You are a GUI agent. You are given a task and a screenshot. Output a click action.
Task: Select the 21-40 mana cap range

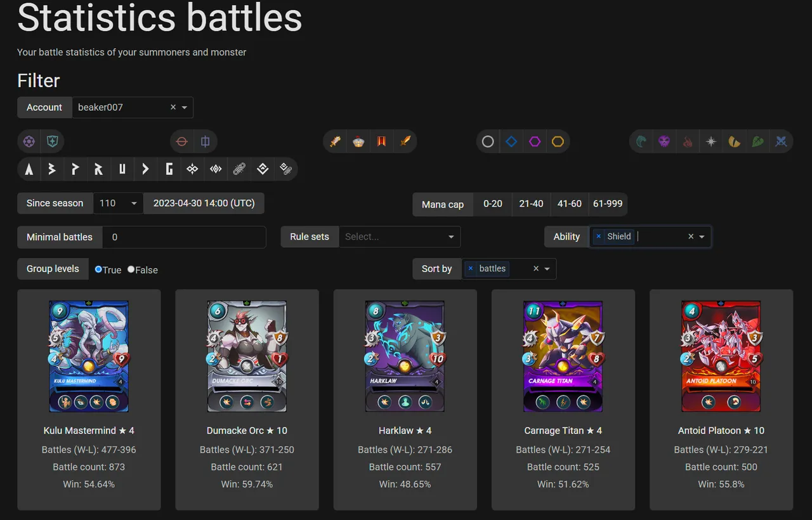pos(531,204)
